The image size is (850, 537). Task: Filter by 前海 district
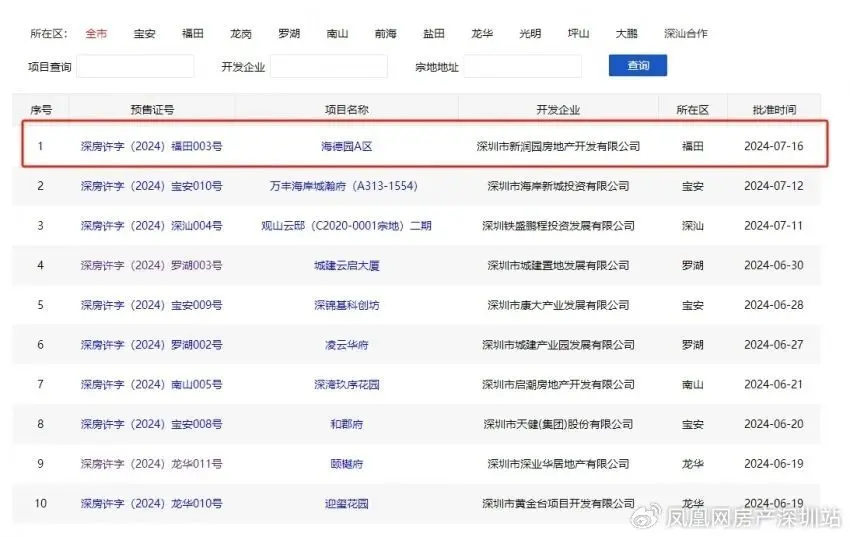[385, 34]
